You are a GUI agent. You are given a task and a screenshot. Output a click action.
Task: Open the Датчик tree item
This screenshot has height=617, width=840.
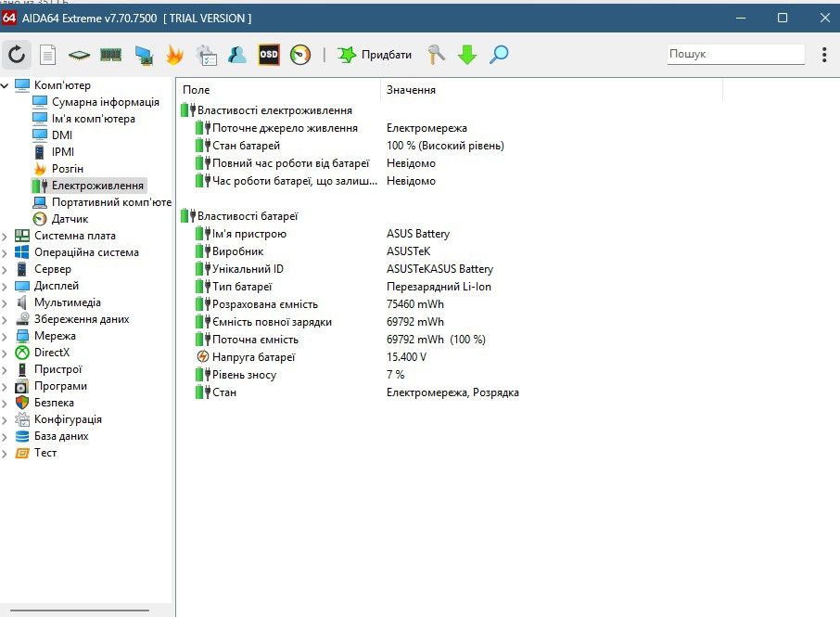point(70,219)
